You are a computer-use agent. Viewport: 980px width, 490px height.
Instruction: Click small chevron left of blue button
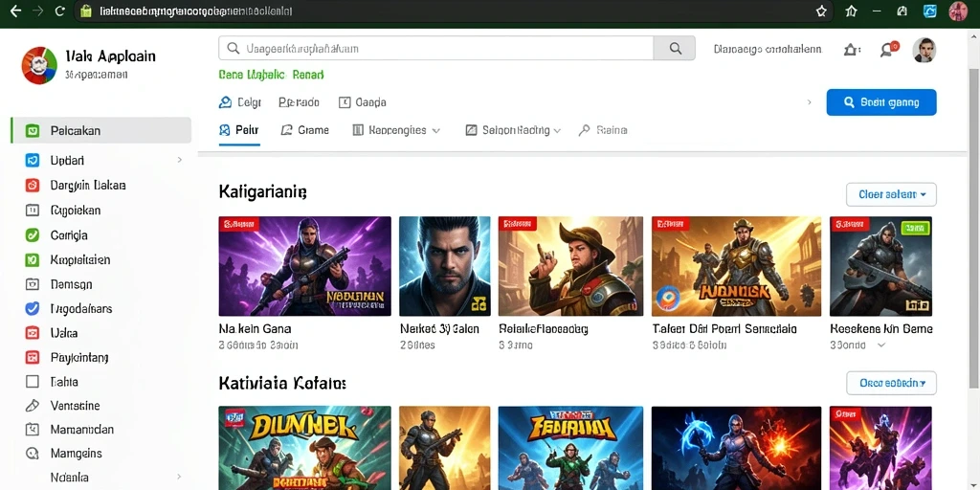(x=810, y=101)
